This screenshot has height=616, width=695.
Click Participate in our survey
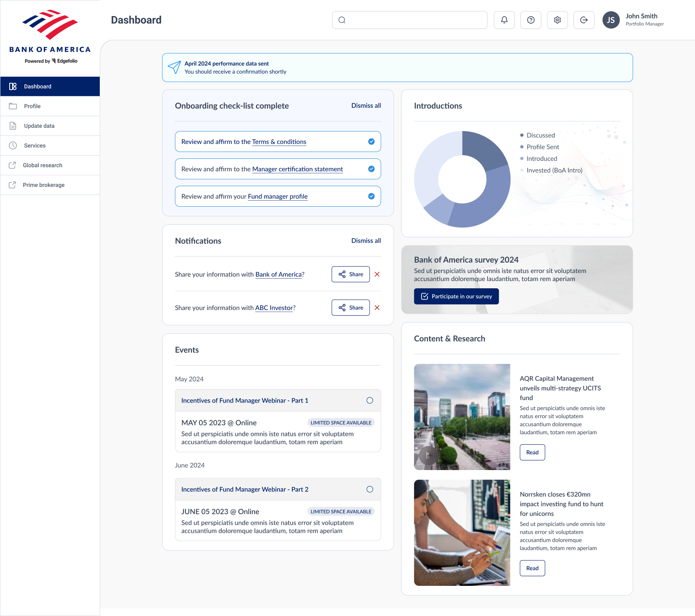pyautogui.click(x=456, y=296)
